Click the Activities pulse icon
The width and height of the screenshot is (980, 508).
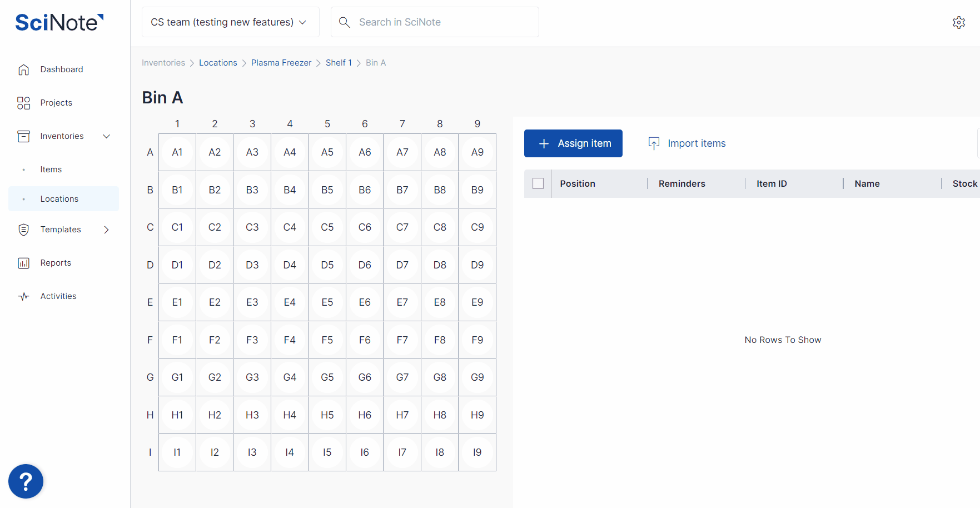(x=23, y=296)
